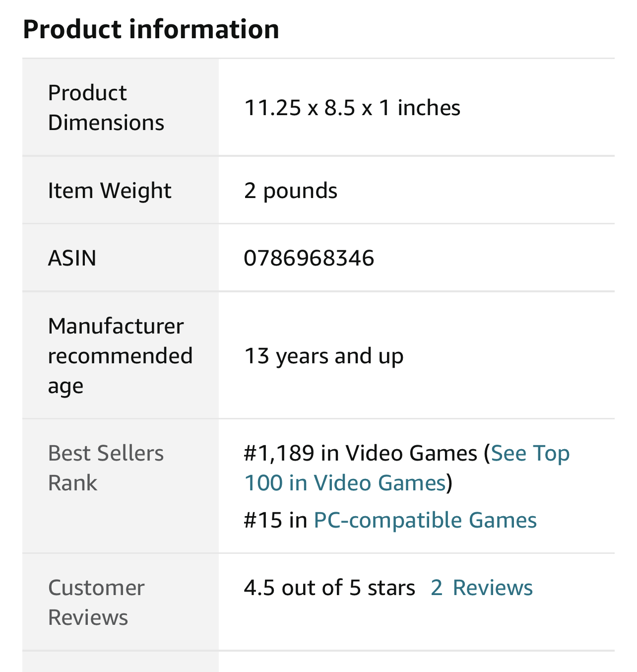The image size is (637, 672).
Task: Select the Manufacturer recommended age label
Action: (120, 356)
